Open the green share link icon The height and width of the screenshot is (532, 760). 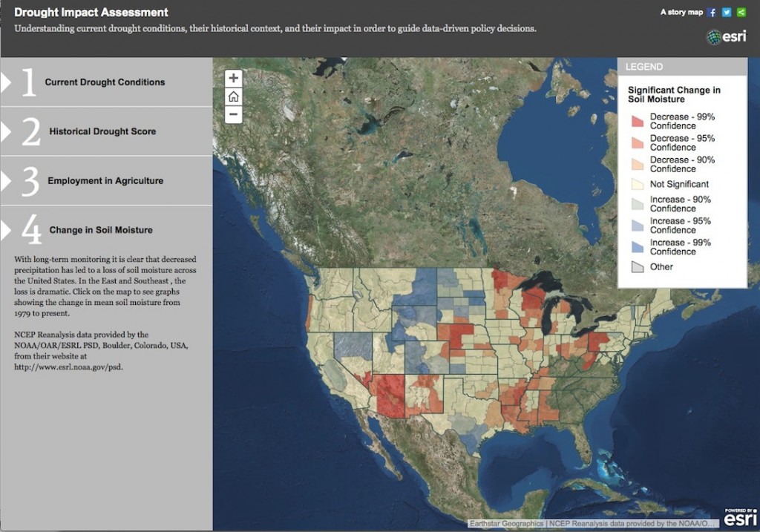click(x=741, y=13)
